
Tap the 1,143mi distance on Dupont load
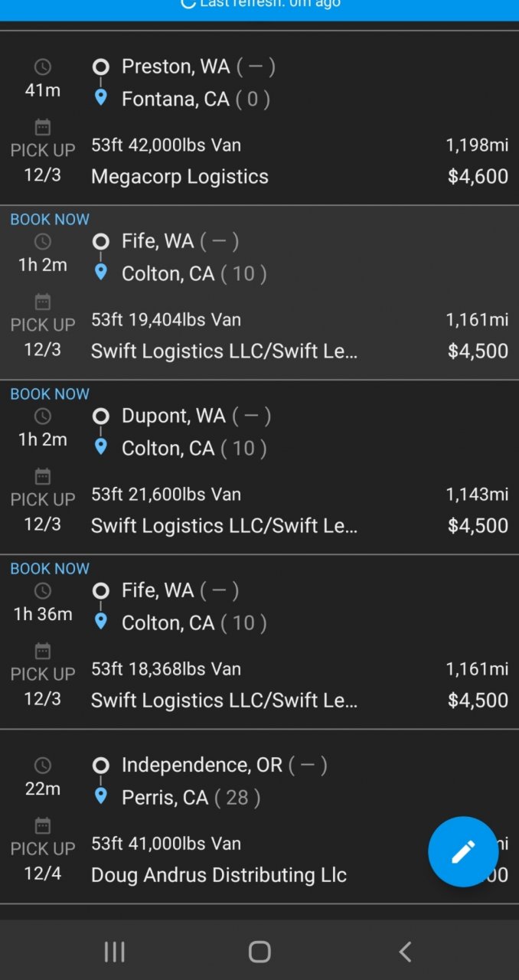pos(477,495)
